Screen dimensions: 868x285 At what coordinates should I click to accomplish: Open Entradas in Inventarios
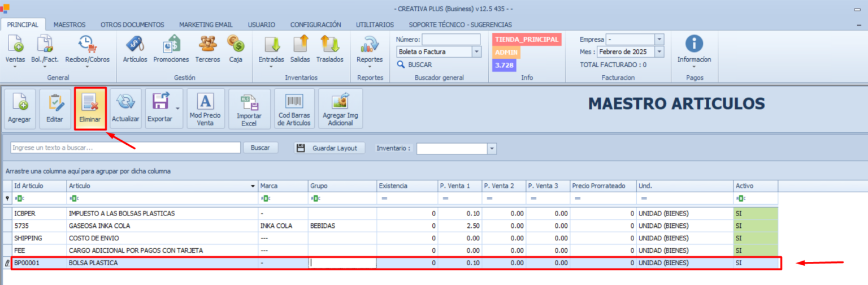(x=271, y=50)
